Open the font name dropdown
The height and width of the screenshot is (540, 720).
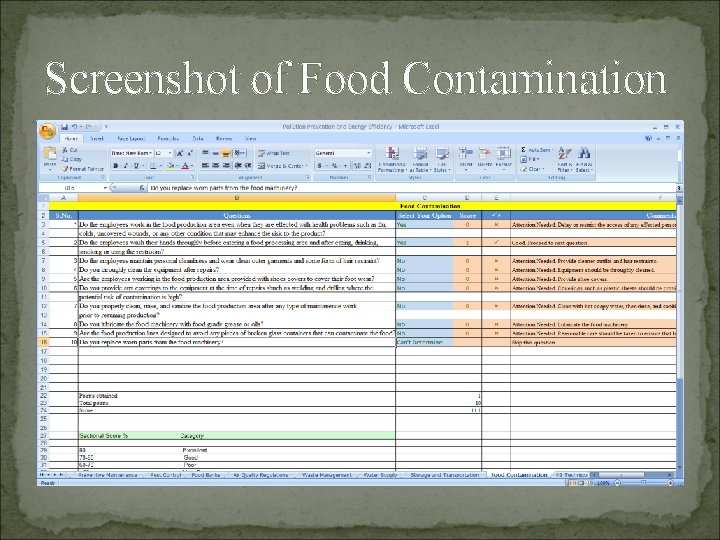(x=151, y=153)
